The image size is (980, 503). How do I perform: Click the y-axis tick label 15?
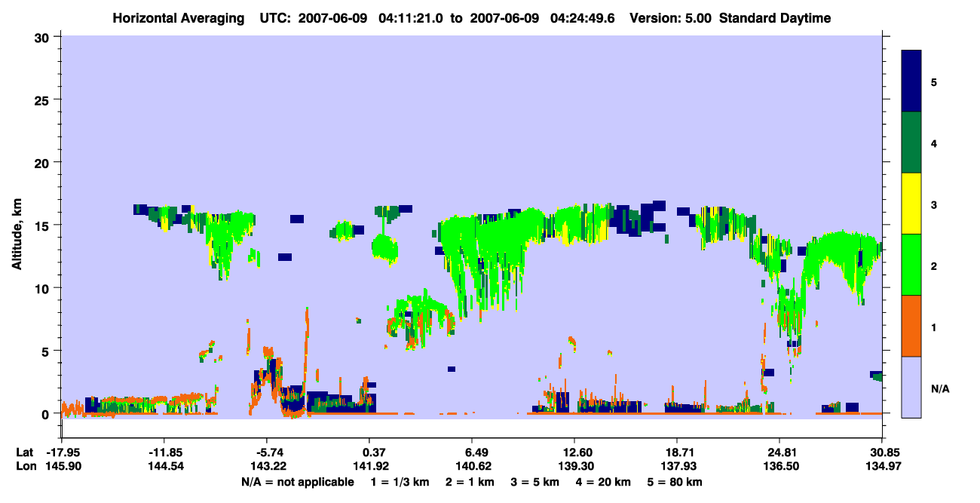click(x=44, y=225)
